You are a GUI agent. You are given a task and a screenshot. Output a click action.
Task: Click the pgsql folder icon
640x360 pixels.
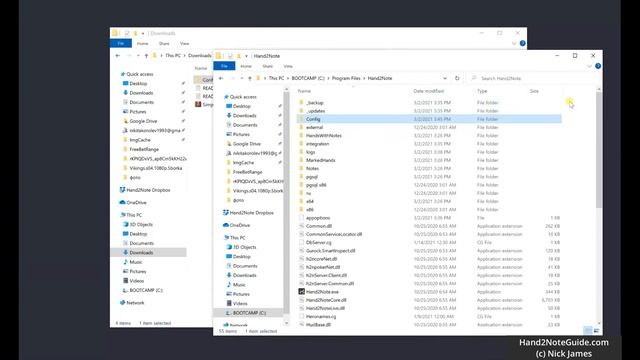pyautogui.click(x=301, y=177)
